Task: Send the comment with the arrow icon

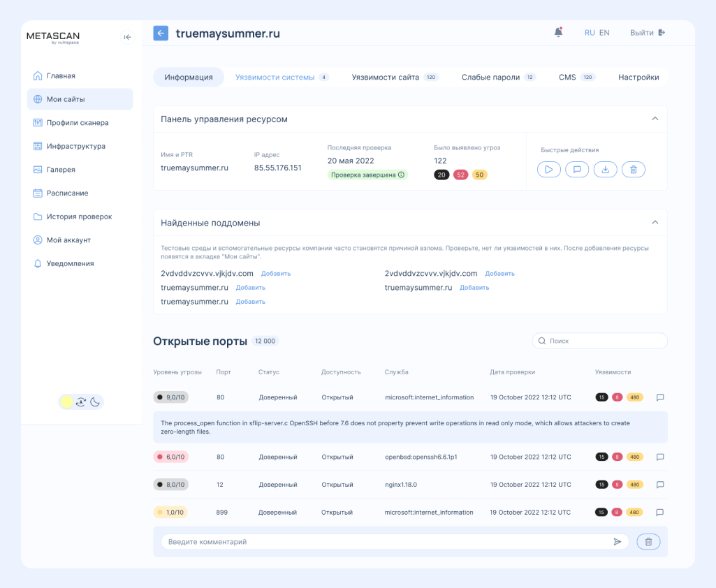Action: pos(618,542)
